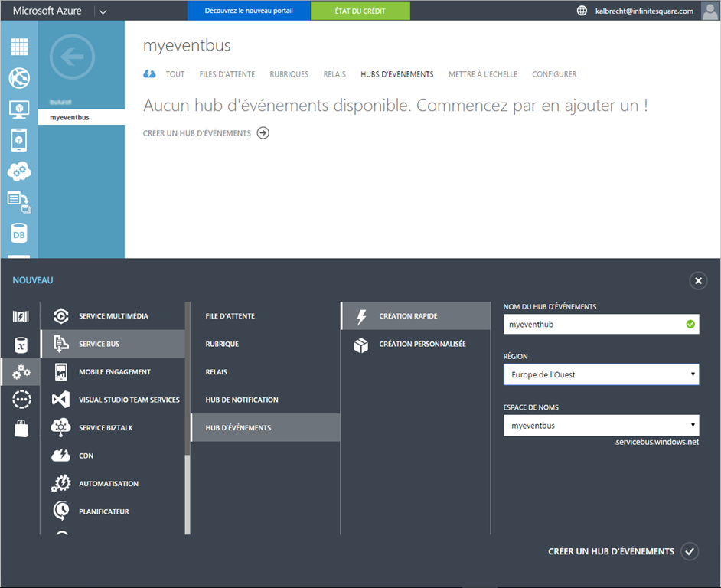Image resolution: width=721 pixels, height=588 pixels.
Task: Click the Mobile Engagement icon
Action: (60, 372)
